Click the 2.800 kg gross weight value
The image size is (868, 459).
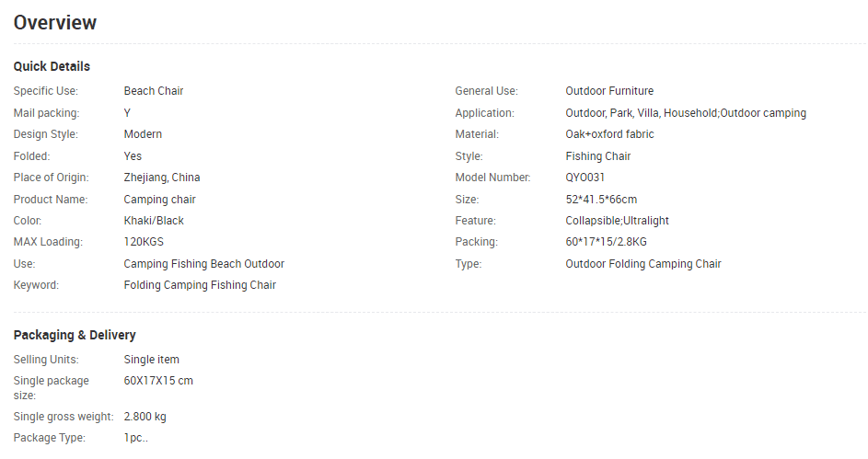click(x=145, y=417)
